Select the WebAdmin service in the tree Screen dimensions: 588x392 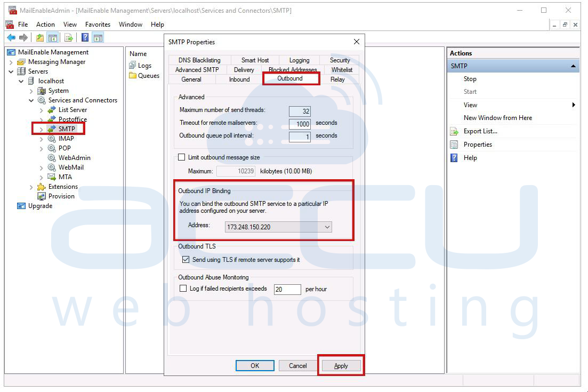coord(74,158)
